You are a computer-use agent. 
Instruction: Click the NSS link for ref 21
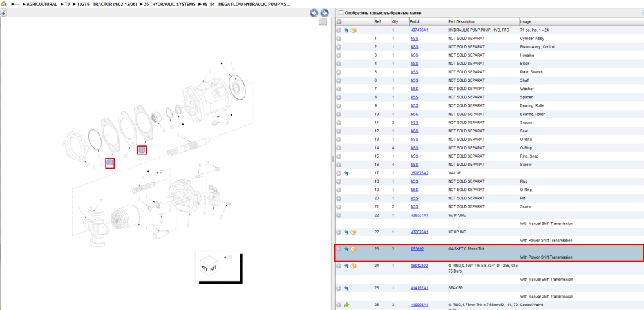[414, 206]
